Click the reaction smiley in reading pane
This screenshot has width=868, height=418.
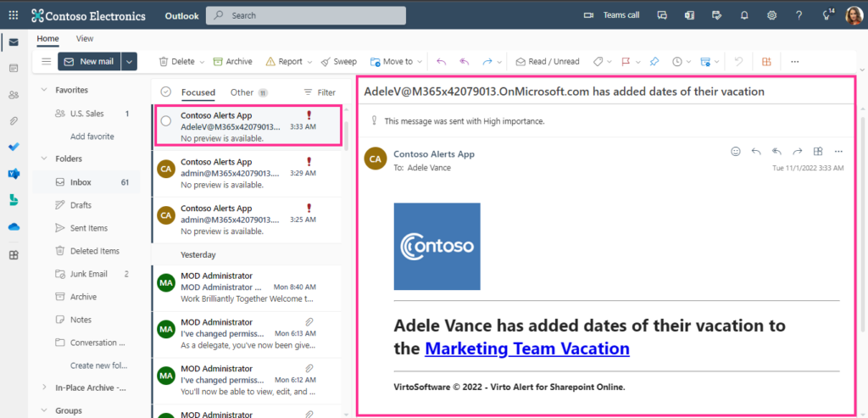(x=735, y=151)
